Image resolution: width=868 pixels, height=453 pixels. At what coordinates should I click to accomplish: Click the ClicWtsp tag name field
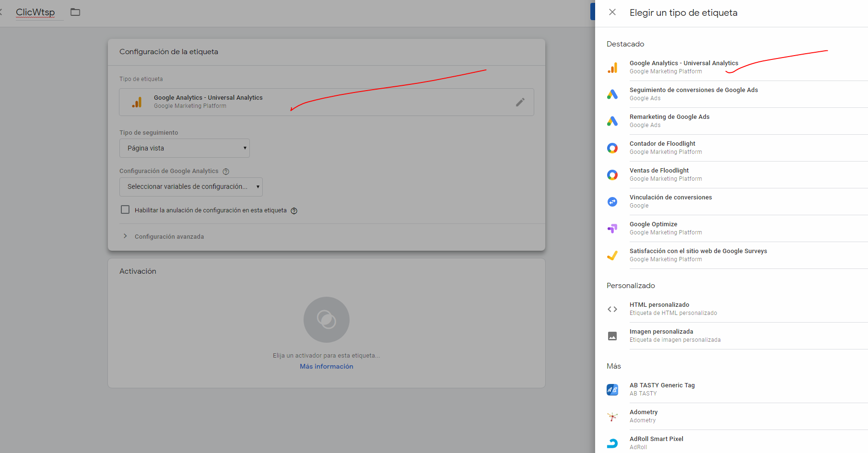click(35, 12)
